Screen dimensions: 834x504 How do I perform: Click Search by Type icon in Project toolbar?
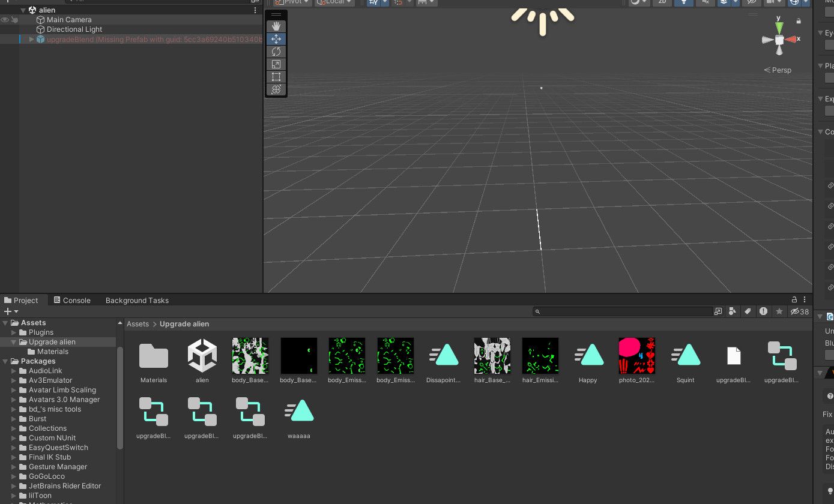[733, 311]
